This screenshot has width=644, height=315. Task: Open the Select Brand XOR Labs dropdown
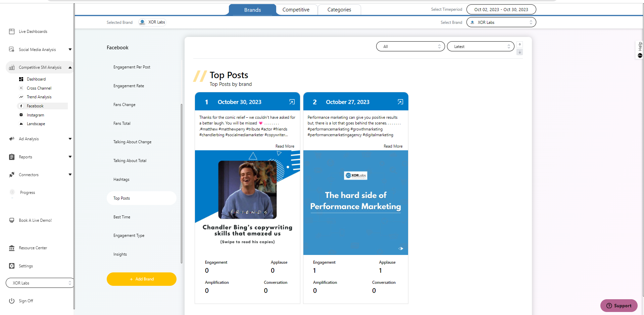click(x=501, y=22)
